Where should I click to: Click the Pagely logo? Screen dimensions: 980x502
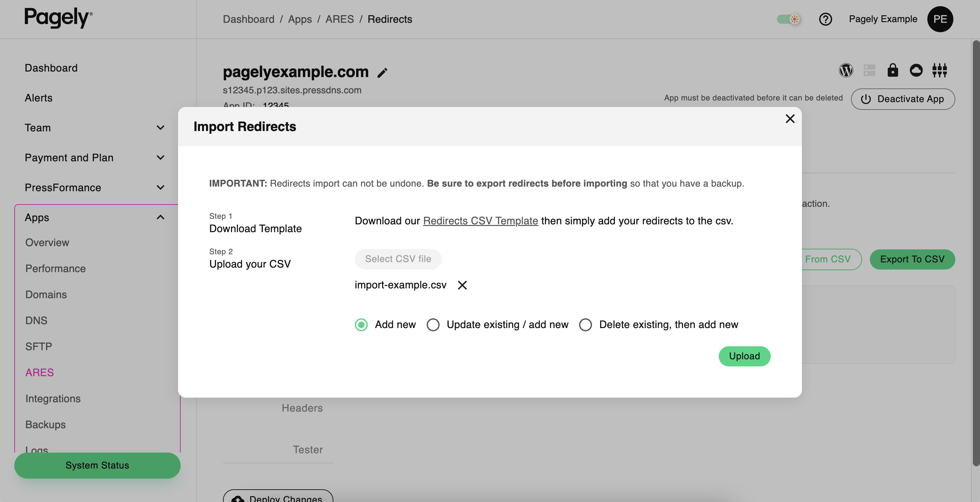coord(58,18)
